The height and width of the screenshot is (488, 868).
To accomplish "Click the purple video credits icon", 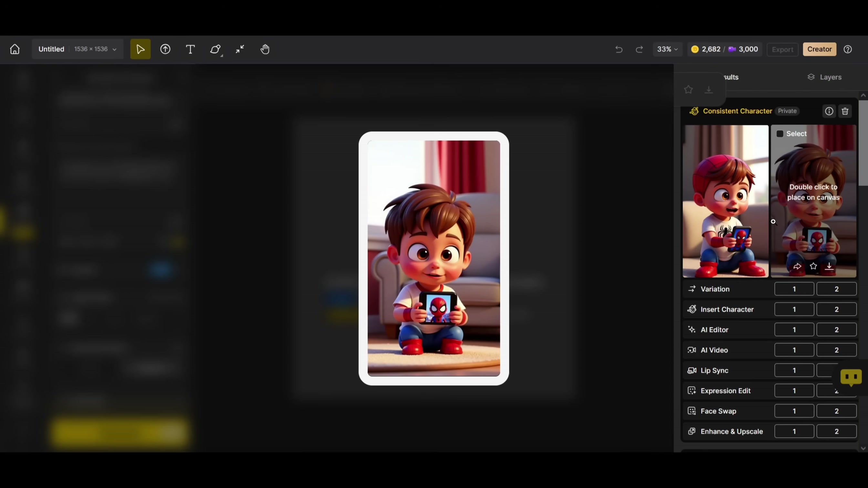I will coord(732,49).
